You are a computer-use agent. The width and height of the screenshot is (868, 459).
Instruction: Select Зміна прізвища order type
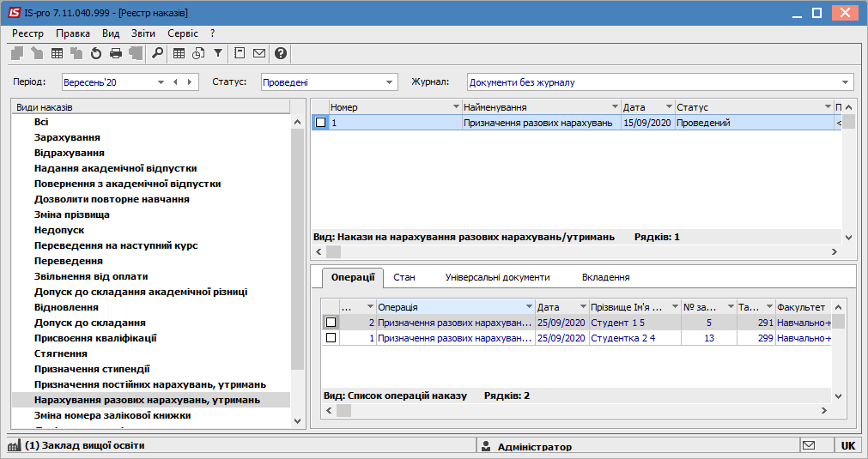pos(72,214)
